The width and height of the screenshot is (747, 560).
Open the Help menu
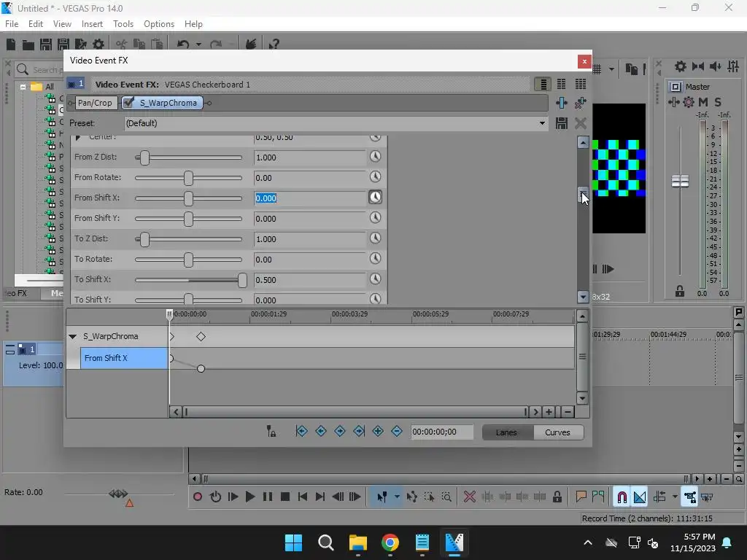193,24
